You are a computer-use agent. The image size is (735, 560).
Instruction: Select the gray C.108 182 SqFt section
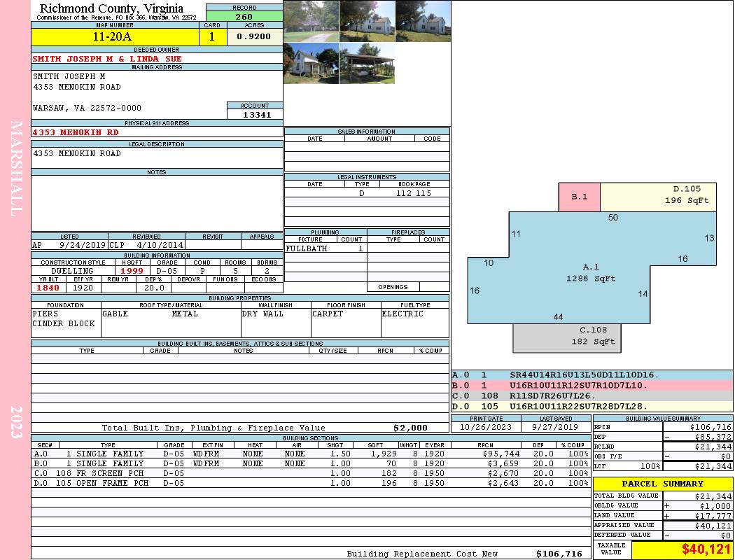pos(567,338)
